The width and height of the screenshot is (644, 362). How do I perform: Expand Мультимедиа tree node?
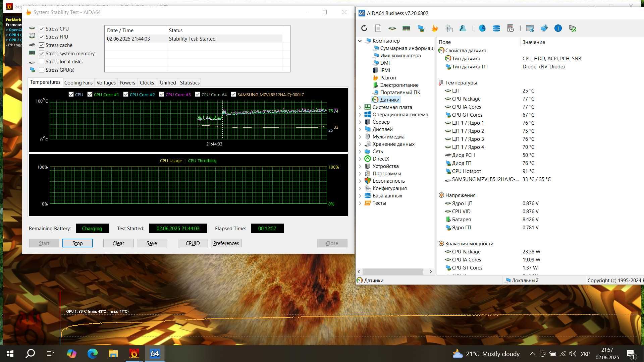click(x=360, y=137)
